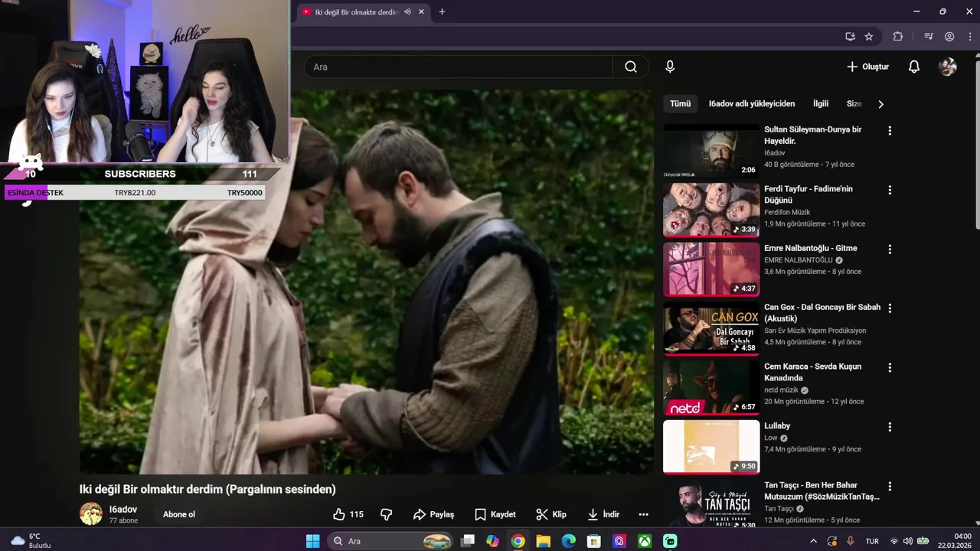Bookmark this page with the star icon
The image size is (980, 551).
pyautogui.click(x=869, y=36)
